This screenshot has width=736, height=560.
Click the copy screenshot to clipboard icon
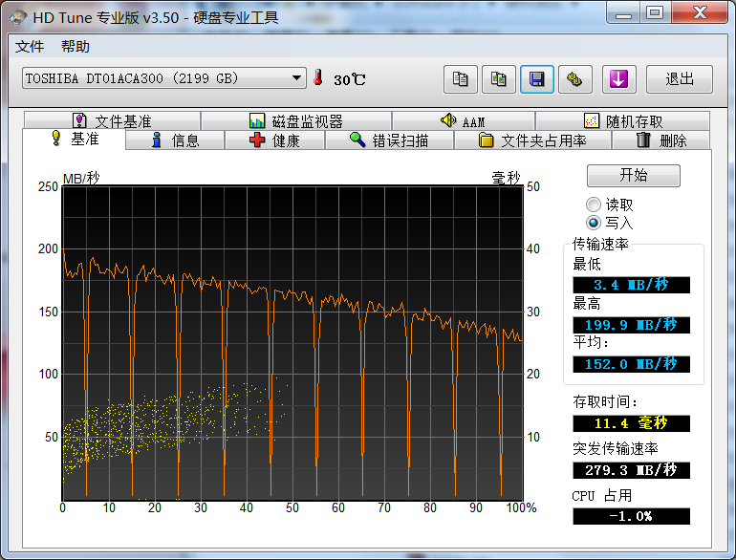pos(499,79)
